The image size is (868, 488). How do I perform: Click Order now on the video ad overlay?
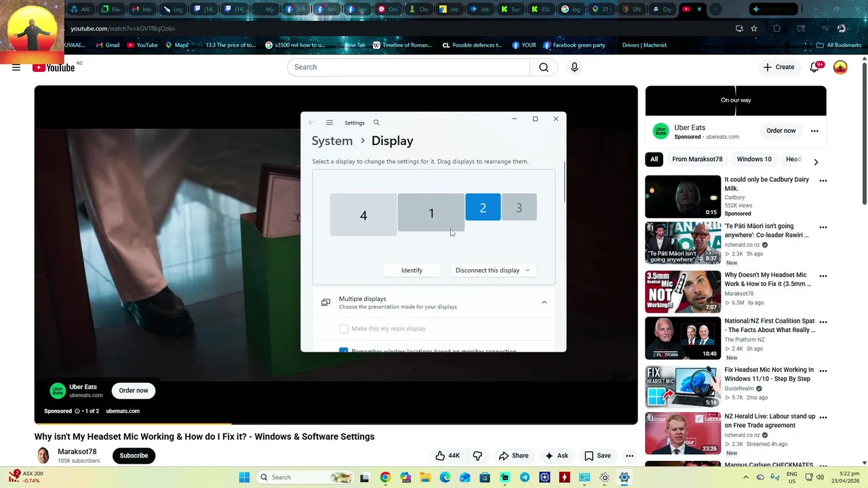pos(134,390)
